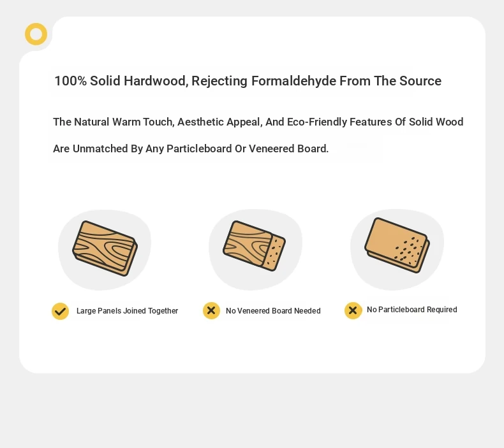This screenshot has width=504, height=448.
Task: Click the yellow checkmark badge
Action: click(x=61, y=311)
